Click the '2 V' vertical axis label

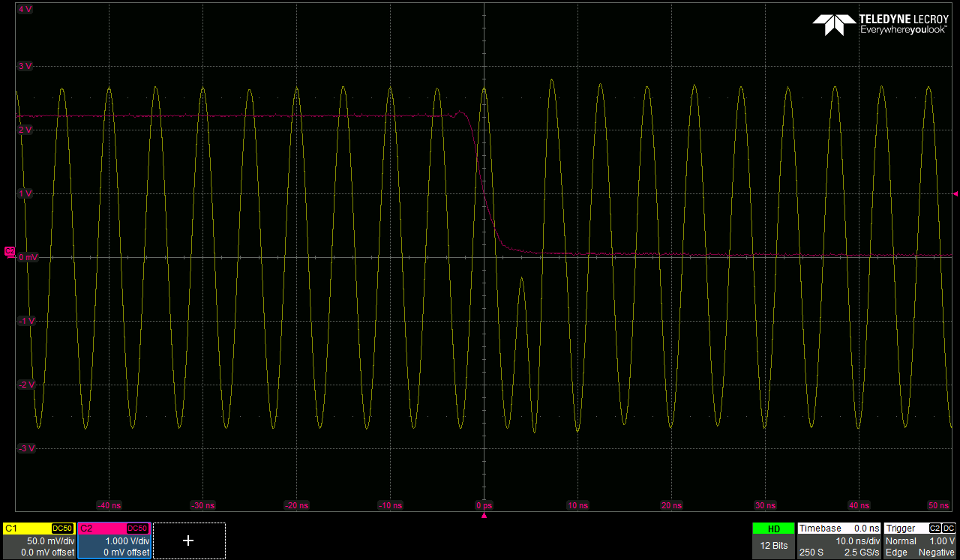pos(25,130)
